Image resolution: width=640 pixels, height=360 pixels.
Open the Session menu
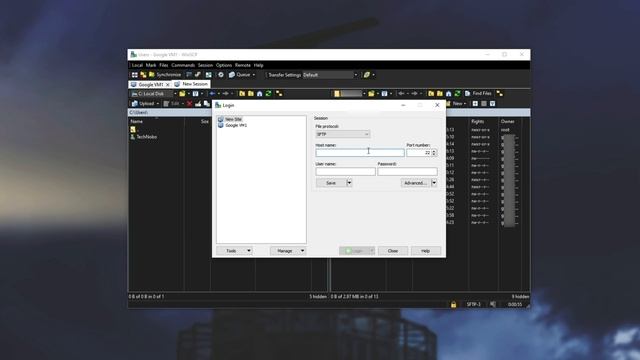[205, 65]
